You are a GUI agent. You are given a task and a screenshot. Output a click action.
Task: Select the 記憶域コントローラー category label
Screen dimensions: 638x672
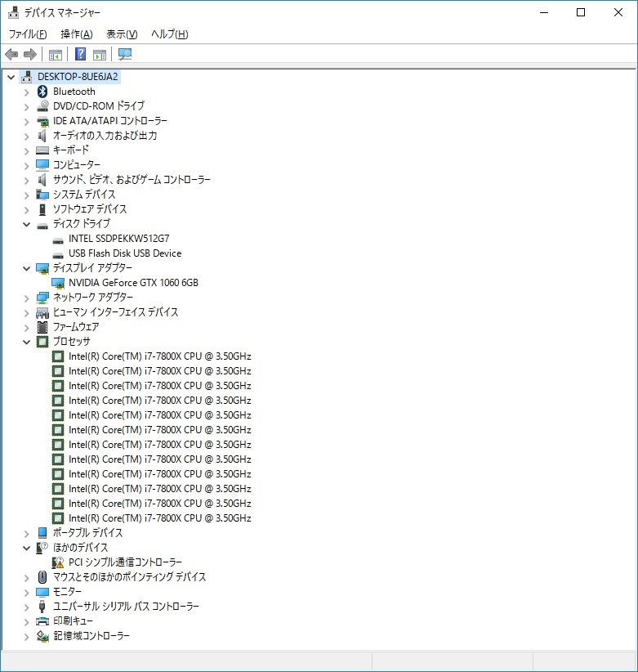point(91,635)
